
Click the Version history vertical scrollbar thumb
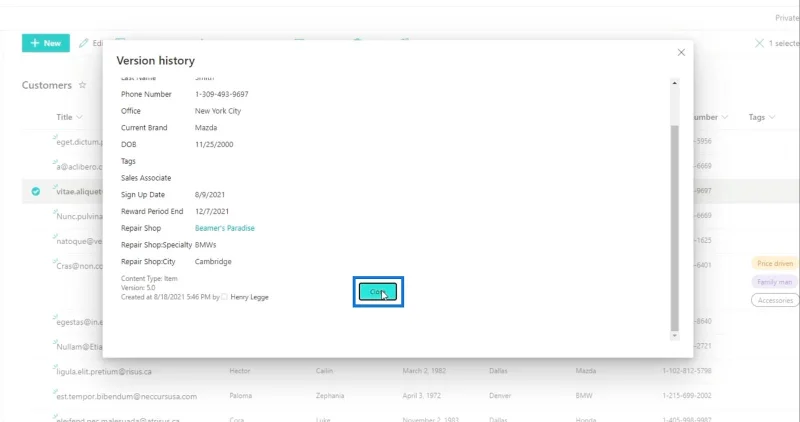(x=674, y=228)
